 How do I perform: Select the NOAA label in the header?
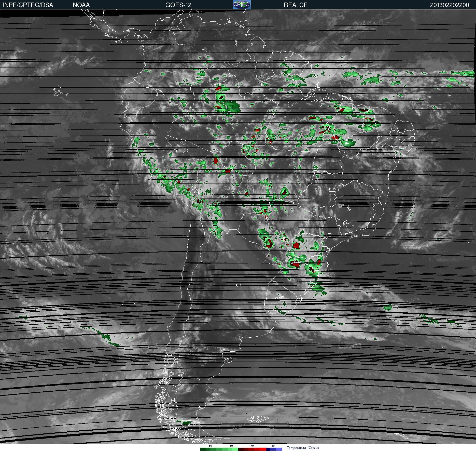tap(81, 5)
